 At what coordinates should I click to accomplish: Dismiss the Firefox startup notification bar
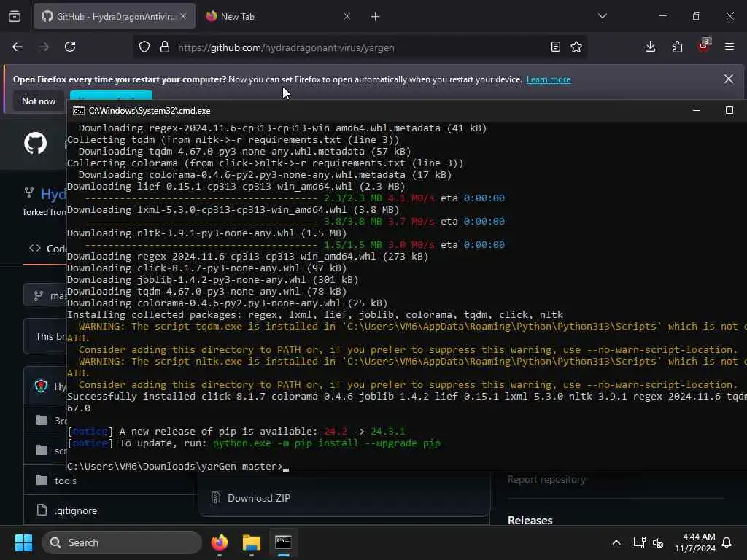coord(729,79)
